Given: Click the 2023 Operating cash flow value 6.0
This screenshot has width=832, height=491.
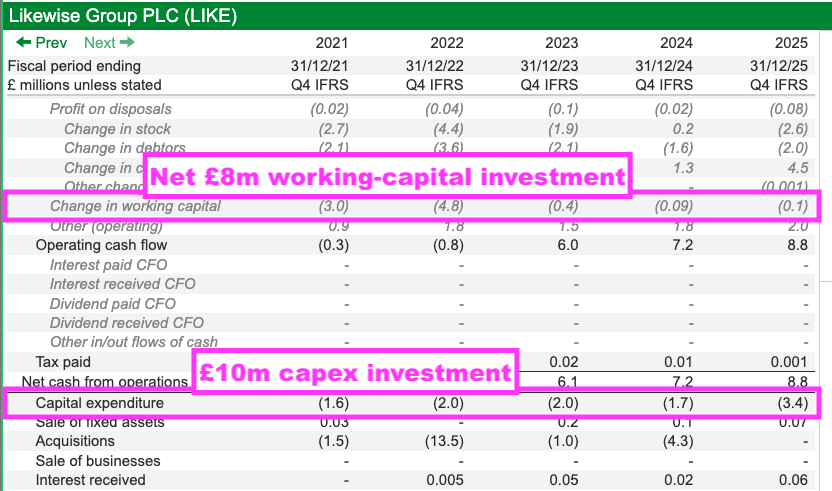Looking at the screenshot, I should [x=568, y=245].
